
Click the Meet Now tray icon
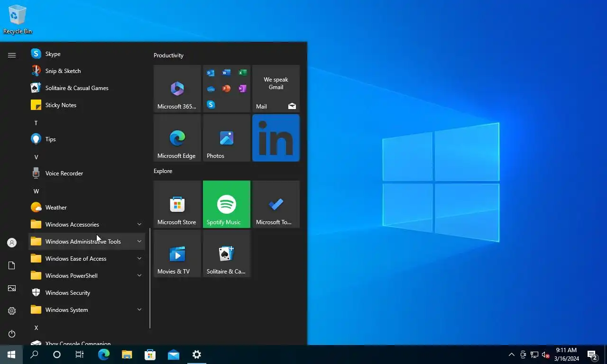click(523, 355)
